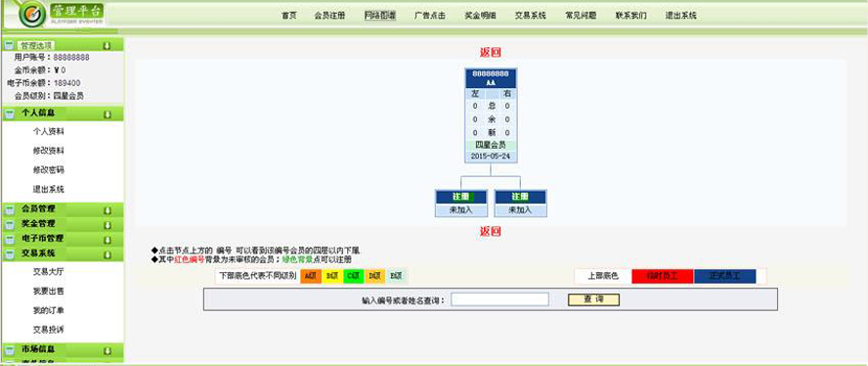Viewport: 868px width, 366px height.
Task: Collapse 管理选项 with its arrow
Action: coord(108,45)
